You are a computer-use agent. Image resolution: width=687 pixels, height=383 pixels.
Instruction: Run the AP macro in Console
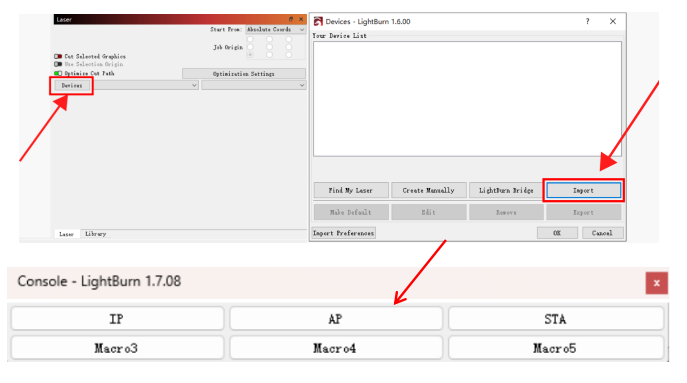336,319
